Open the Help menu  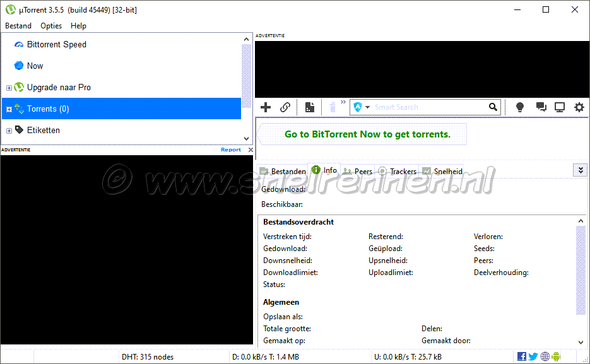[78, 26]
